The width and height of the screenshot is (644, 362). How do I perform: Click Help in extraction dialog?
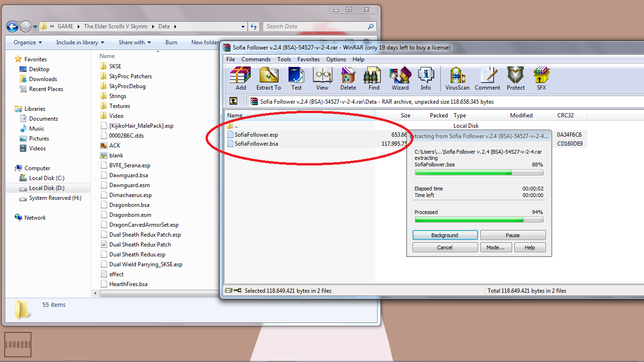(x=530, y=247)
